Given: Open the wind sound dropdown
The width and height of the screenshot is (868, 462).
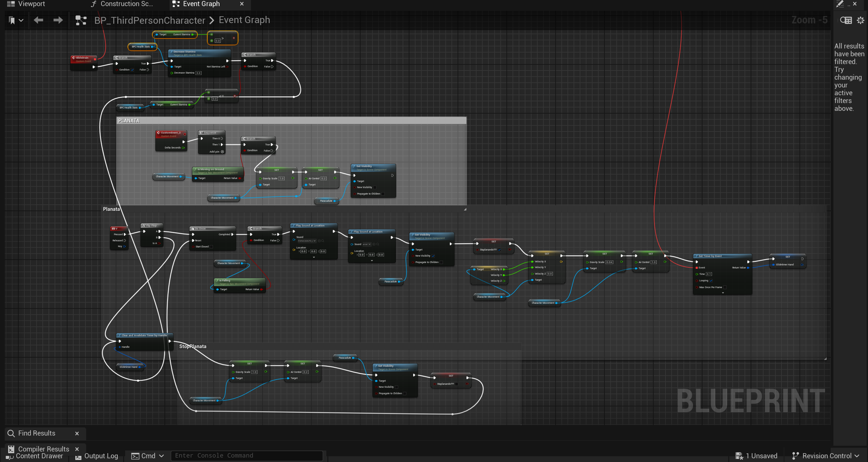Looking at the screenshot, I should [367, 244].
